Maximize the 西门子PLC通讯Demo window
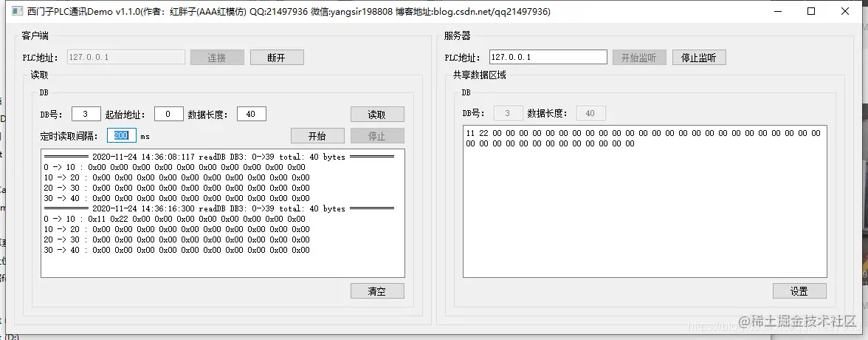The image size is (868, 340). click(x=811, y=11)
